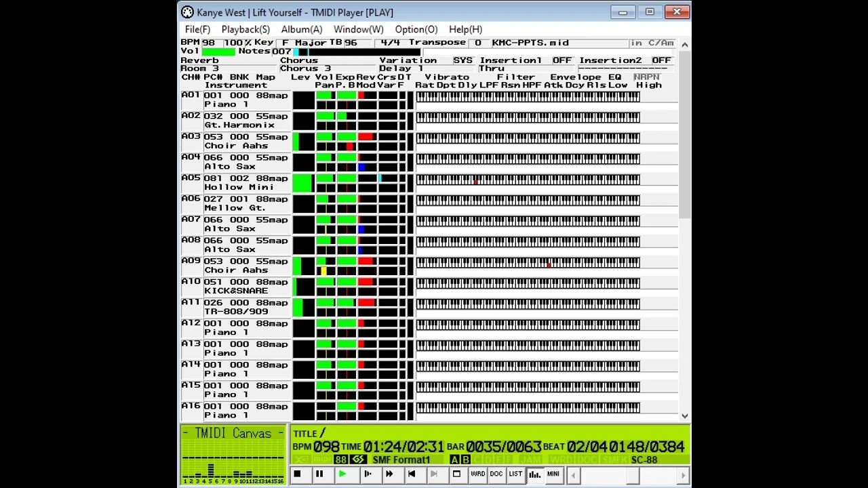Select channel A06 Mellow Gt. row
Image resolution: width=868 pixels, height=488 pixels.
(236, 203)
